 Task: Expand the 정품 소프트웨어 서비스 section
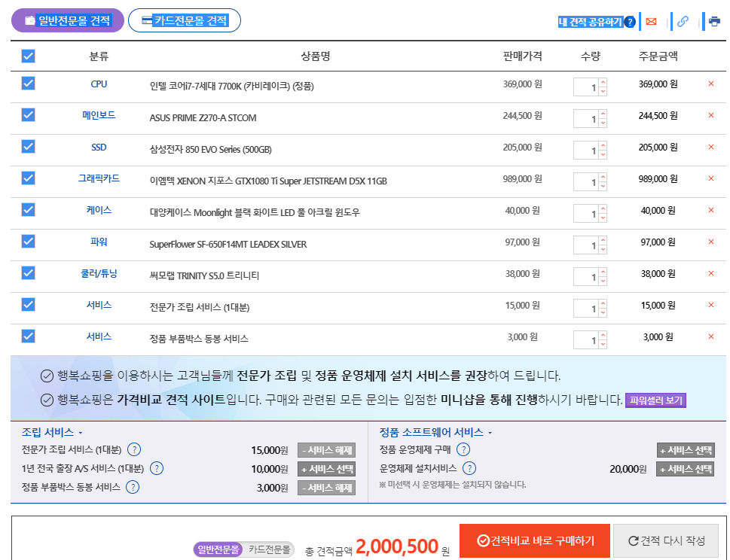(x=435, y=432)
